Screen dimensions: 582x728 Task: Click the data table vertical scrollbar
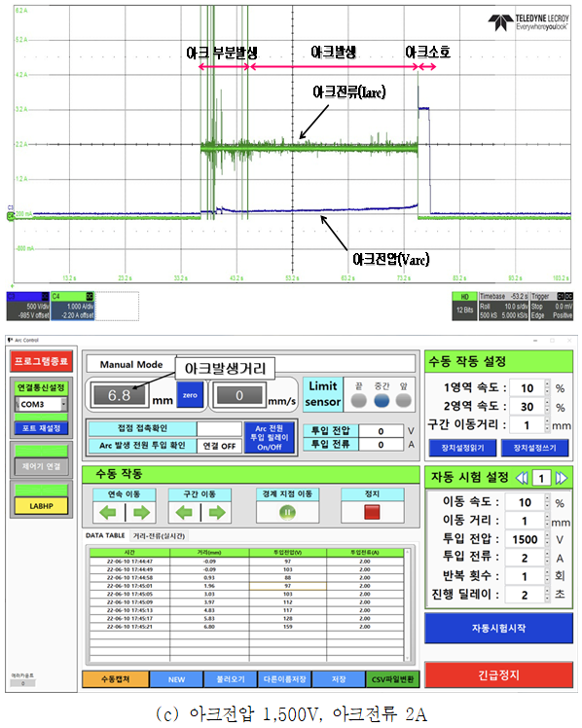pyautogui.click(x=408, y=605)
